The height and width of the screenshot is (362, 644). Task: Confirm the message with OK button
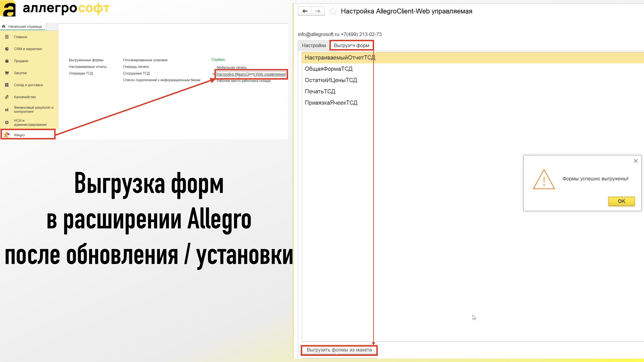[x=621, y=201]
